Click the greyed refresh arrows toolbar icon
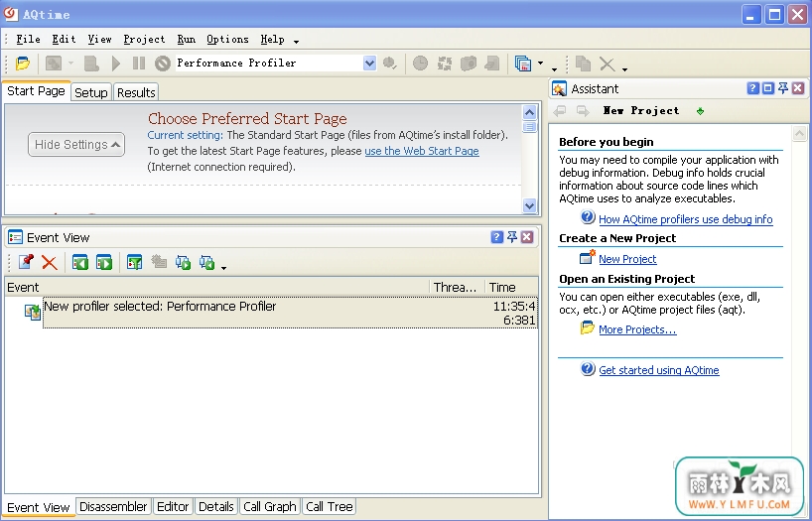This screenshot has height=521, width=812. click(x=445, y=64)
